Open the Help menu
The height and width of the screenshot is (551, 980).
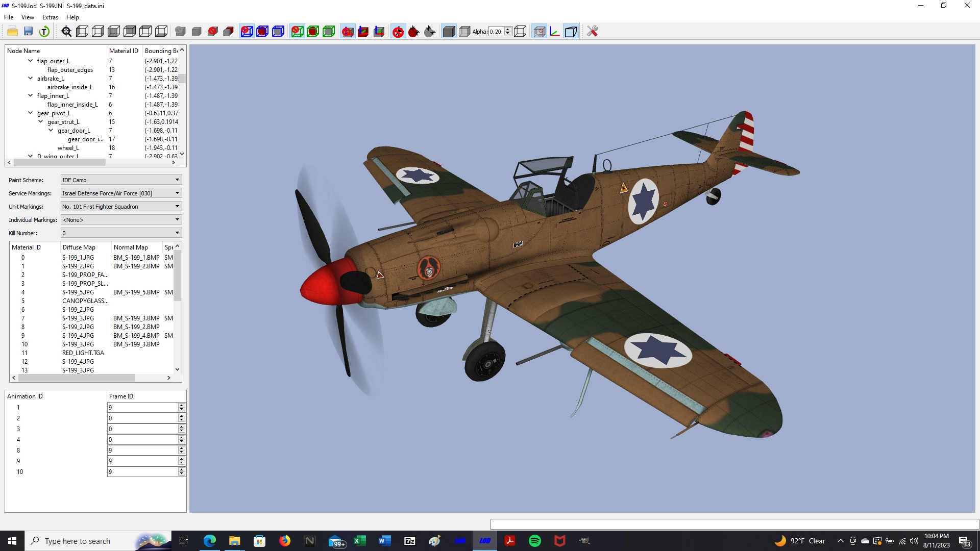point(72,17)
